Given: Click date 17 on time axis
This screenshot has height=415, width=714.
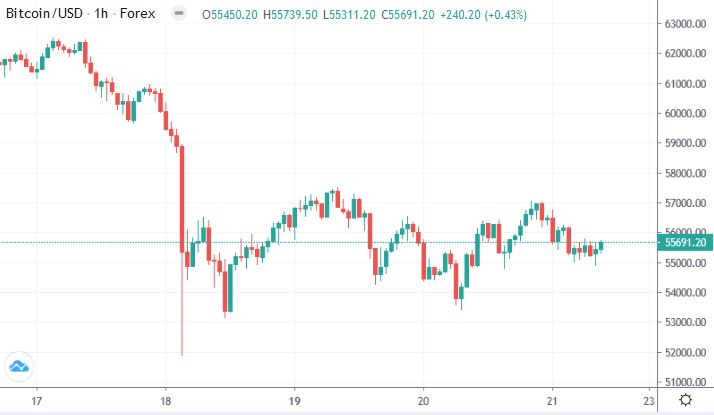Looking at the screenshot, I should 36,399.
